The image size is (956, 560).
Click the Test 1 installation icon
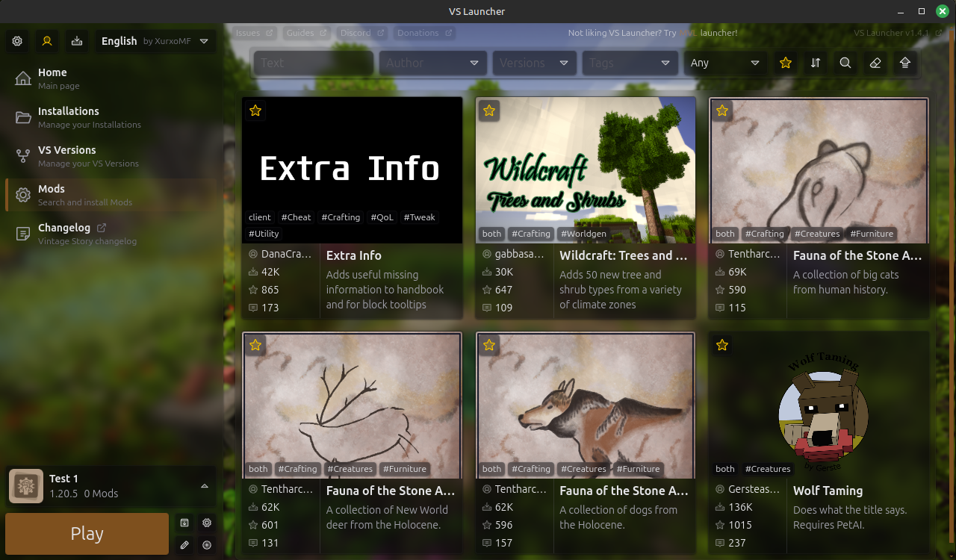[x=26, y=486]
